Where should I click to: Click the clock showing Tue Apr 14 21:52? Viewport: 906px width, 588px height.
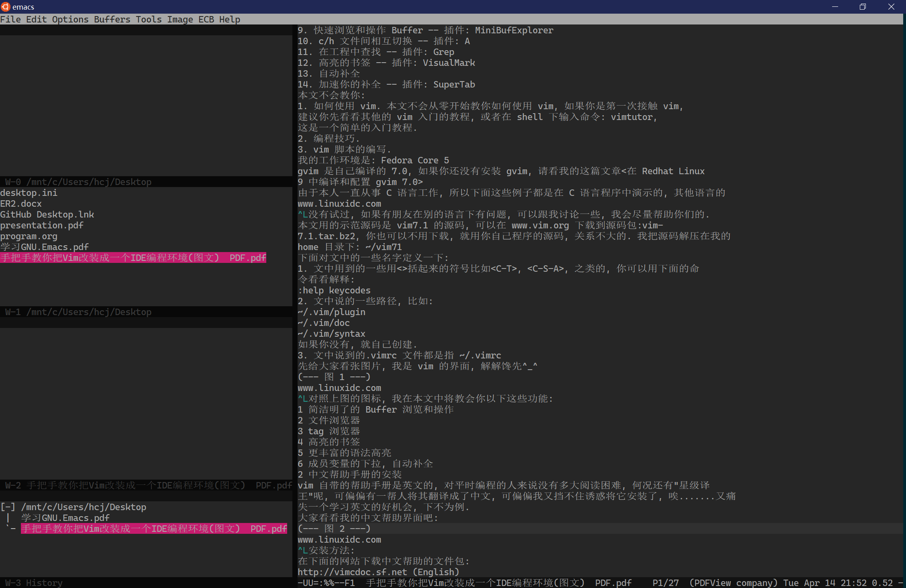tap(825, 583)
